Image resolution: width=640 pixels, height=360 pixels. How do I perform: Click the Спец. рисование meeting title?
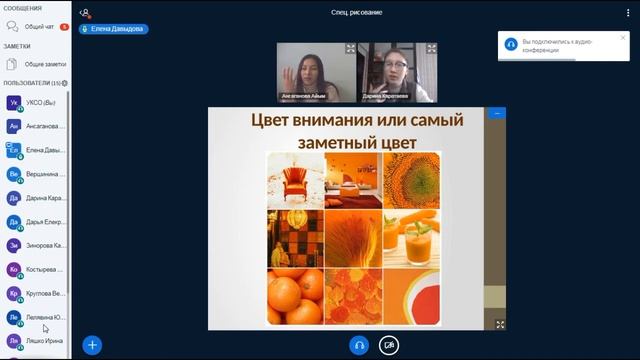357,13
